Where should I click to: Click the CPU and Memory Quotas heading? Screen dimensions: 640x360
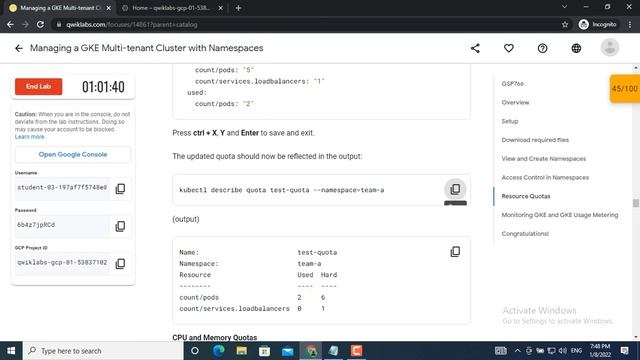click(215, 338)
